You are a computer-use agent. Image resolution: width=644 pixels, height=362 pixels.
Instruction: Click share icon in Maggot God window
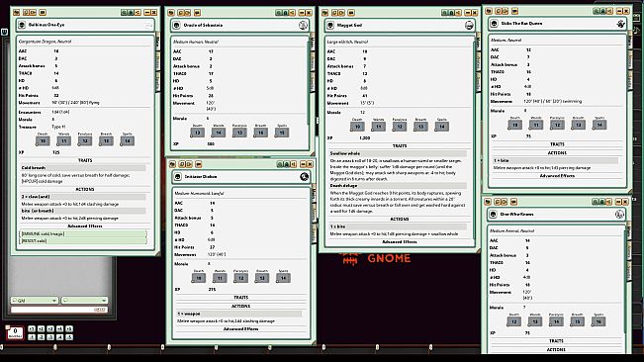[x=458, y=13]
